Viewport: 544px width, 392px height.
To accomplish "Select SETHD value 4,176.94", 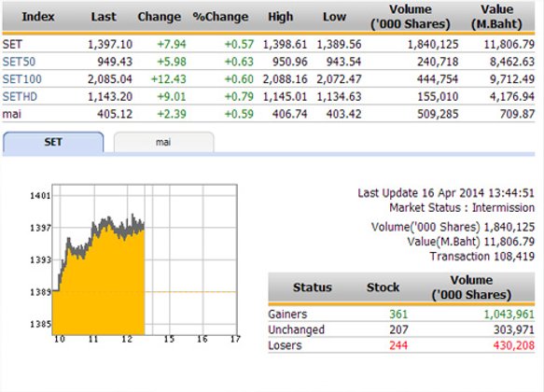I will pyautogui.click(x=512, y=96).
